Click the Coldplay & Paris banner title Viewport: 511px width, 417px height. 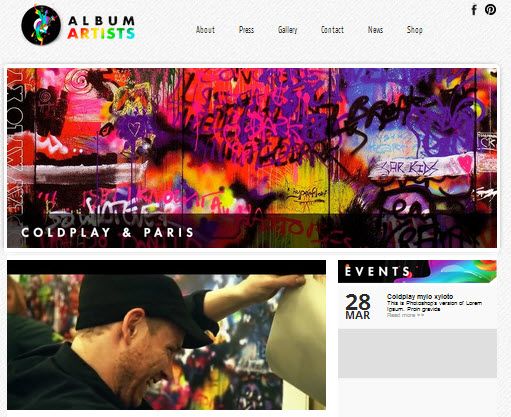coord(107,232)
